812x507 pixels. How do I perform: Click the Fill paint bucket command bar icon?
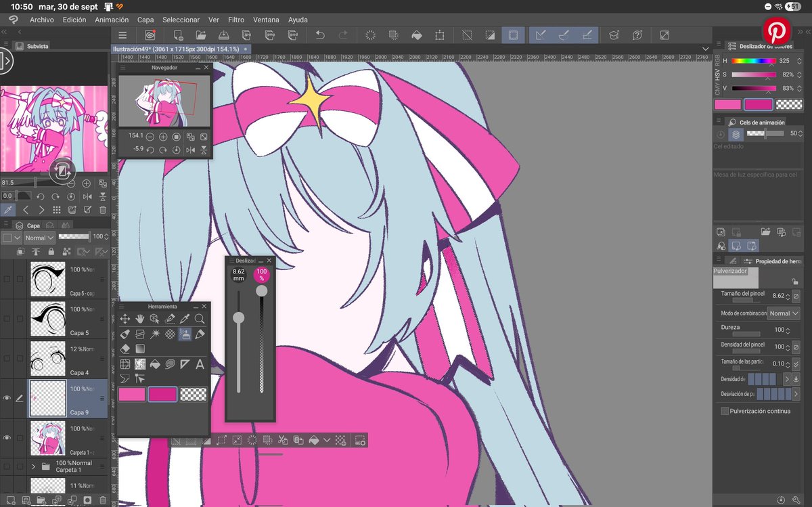pos(417,35)
